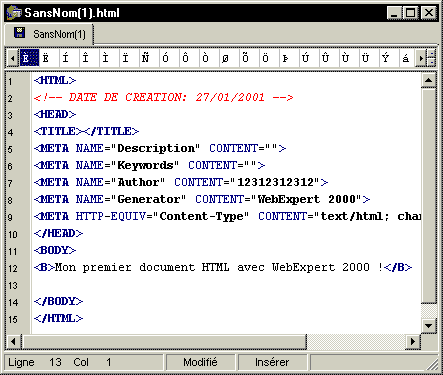Insert the Ñ special character
Image resolution: width=443 pixels, height=375 pixels.
145,58
